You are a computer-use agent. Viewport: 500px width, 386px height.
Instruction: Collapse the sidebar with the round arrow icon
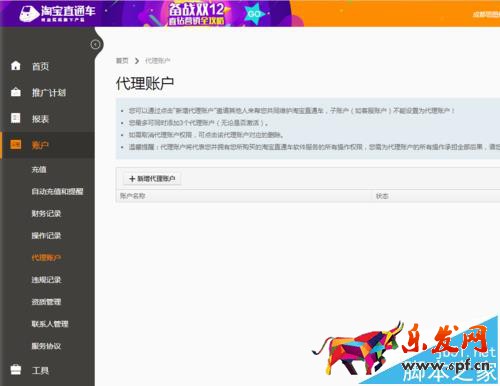pos(95,44)
